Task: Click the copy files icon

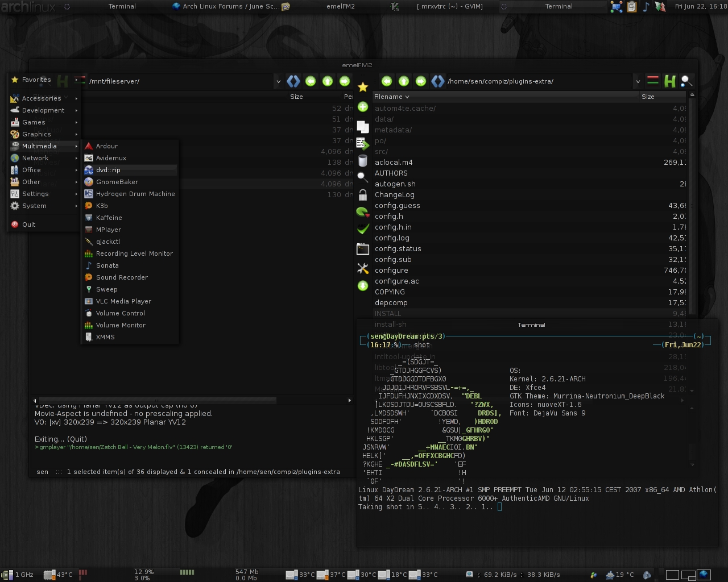Action: point(363,126)
